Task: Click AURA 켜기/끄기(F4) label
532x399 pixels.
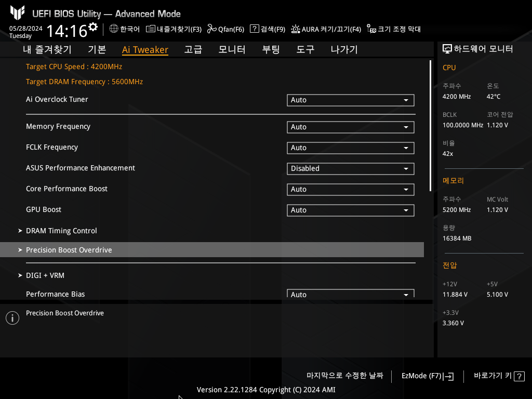Action: point(331,29)
